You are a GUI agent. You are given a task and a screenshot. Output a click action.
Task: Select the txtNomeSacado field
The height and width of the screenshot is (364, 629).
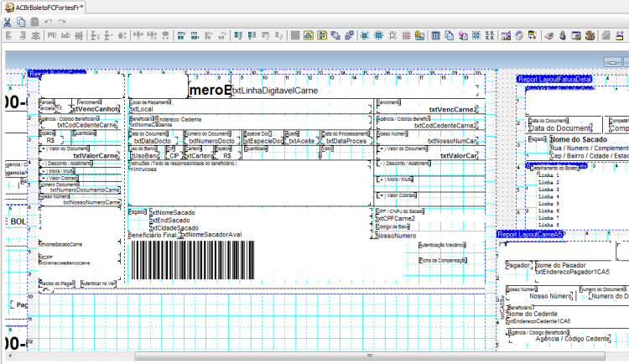pyautogui.click(x=173, y=213)
